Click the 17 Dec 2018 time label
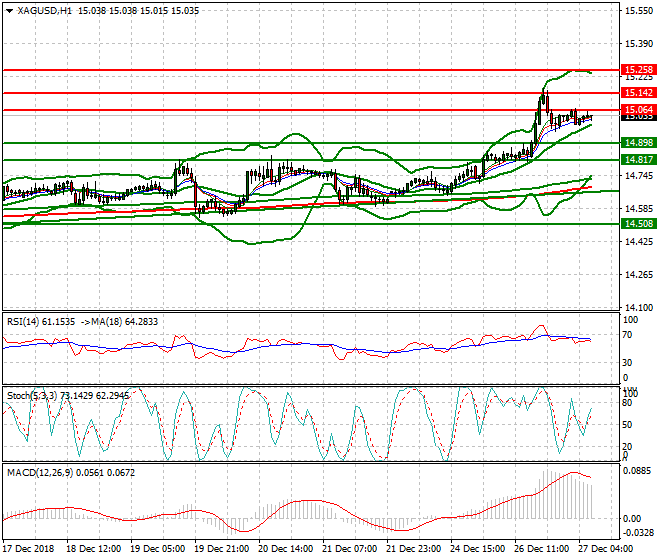660x560 pixels. point(28,549)
